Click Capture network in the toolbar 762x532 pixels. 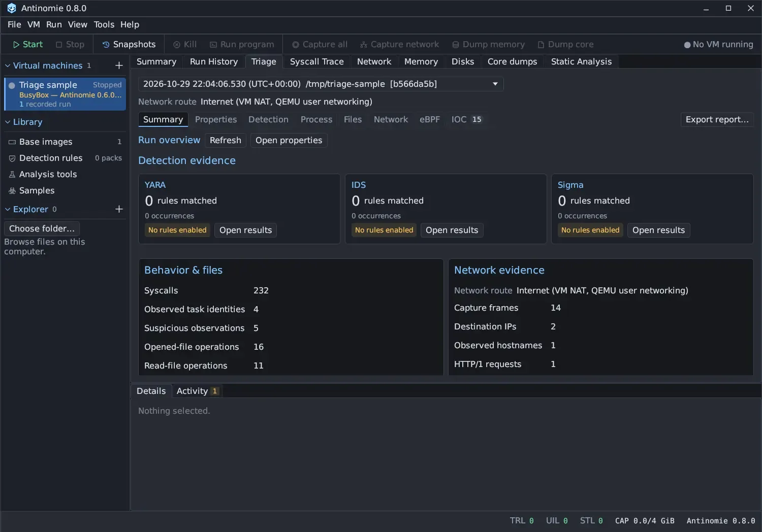tap(399, 45)
